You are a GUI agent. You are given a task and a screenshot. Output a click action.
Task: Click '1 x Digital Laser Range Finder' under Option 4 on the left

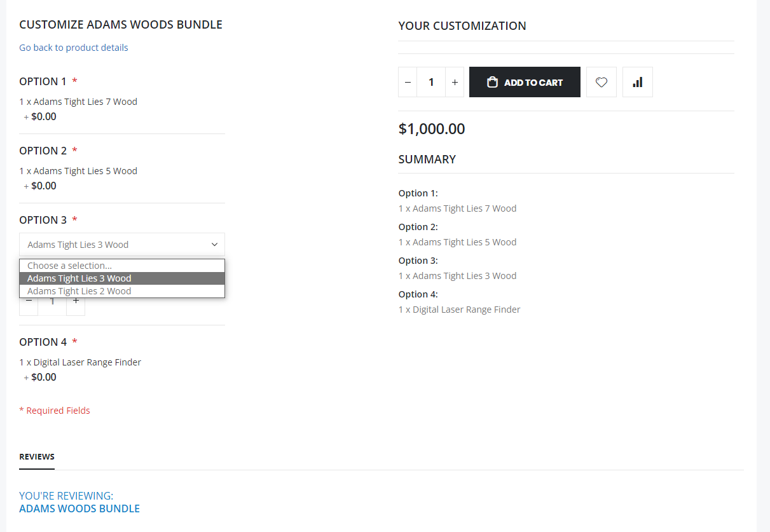point(80,362)
